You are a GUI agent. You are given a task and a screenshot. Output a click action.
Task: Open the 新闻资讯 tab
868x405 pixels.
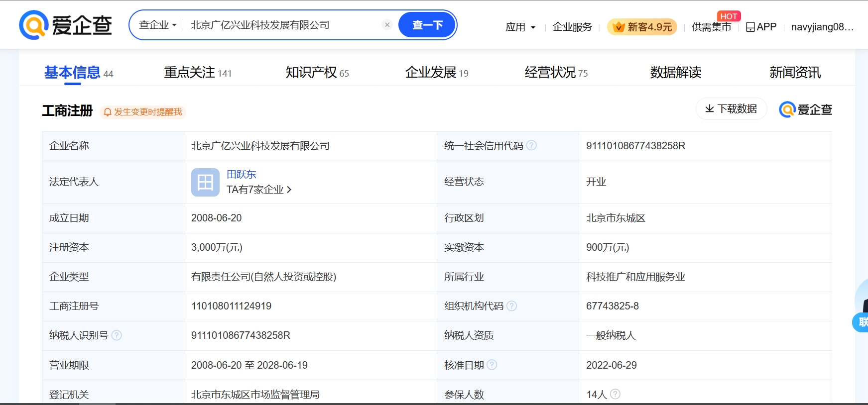(x=795, y=73)
